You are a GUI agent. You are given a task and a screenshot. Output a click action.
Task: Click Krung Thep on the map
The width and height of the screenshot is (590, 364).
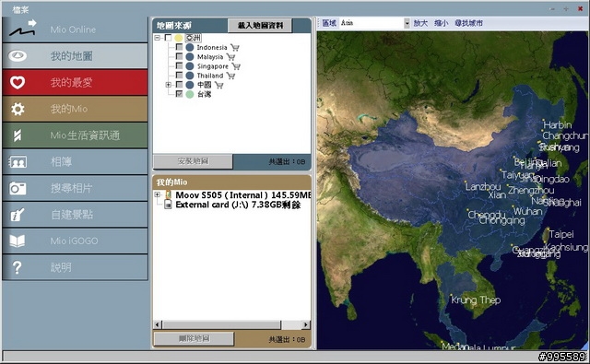(476, 300)
